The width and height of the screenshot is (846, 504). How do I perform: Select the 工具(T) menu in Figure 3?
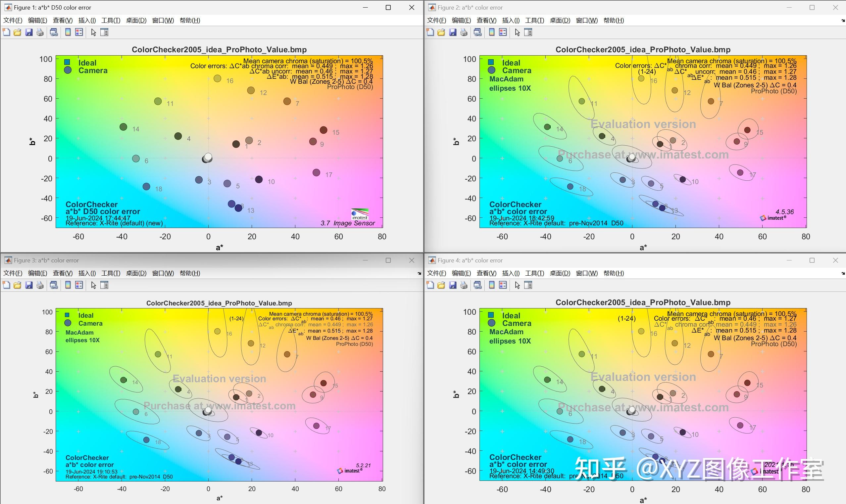(111, 273)
